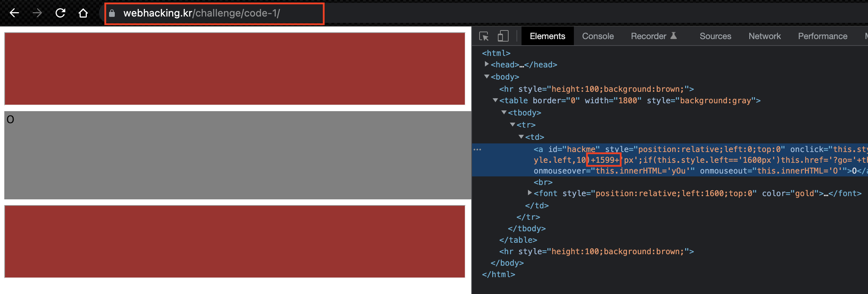Click the onmouseover attribute text
Screen dimensions: 868x294
pos(614,171)
